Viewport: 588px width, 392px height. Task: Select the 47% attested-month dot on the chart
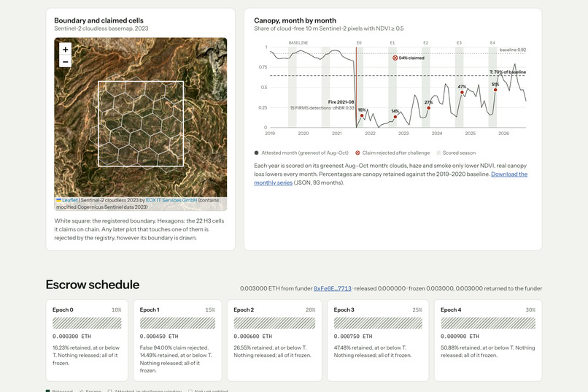[x=462, y=92]
